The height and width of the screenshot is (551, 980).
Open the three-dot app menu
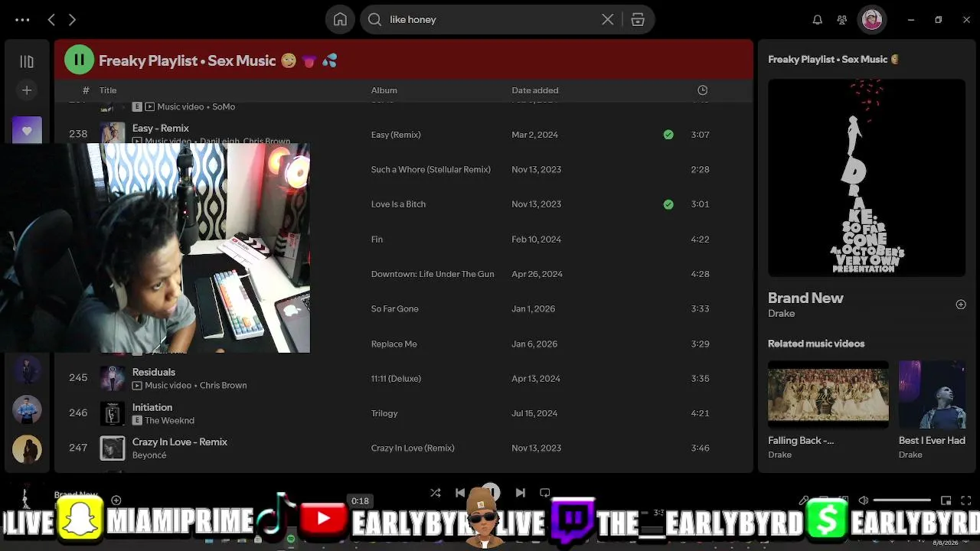pyautogui.click(x=22, y=20)
